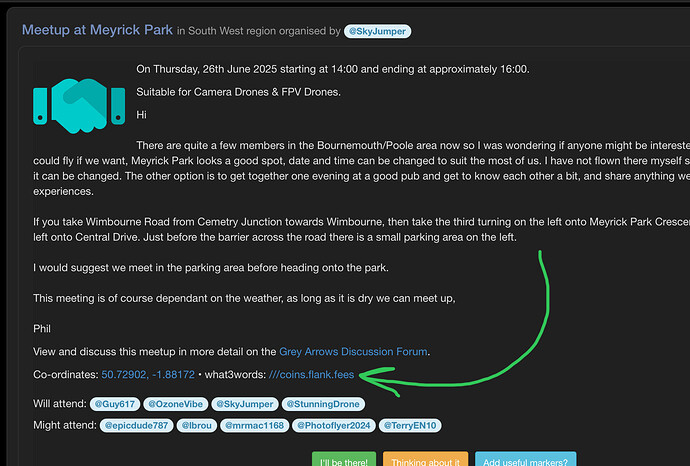The height and width of the screenshot is (466, 690).
Task: Select @Guy617 in Will attend list
Action: 115,405
